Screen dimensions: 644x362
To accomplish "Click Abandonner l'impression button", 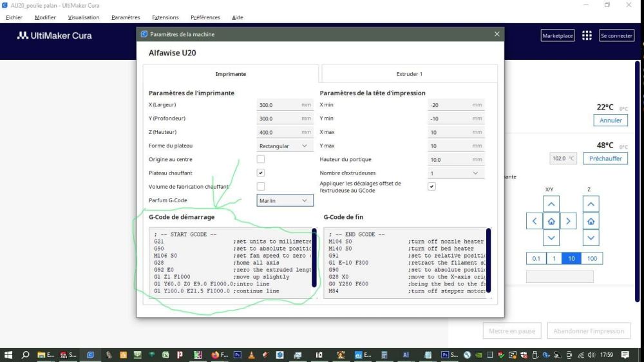I will pyautogui.click(x=589, y=331).
